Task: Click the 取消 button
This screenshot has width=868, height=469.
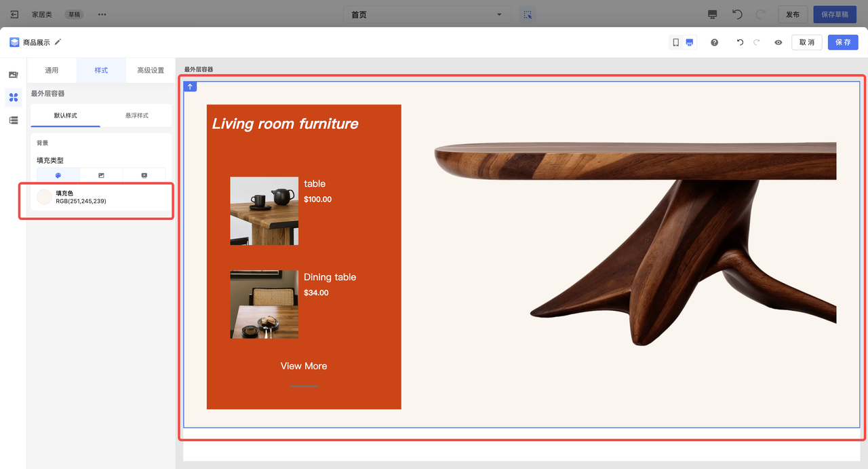Action: click(806, 42)
